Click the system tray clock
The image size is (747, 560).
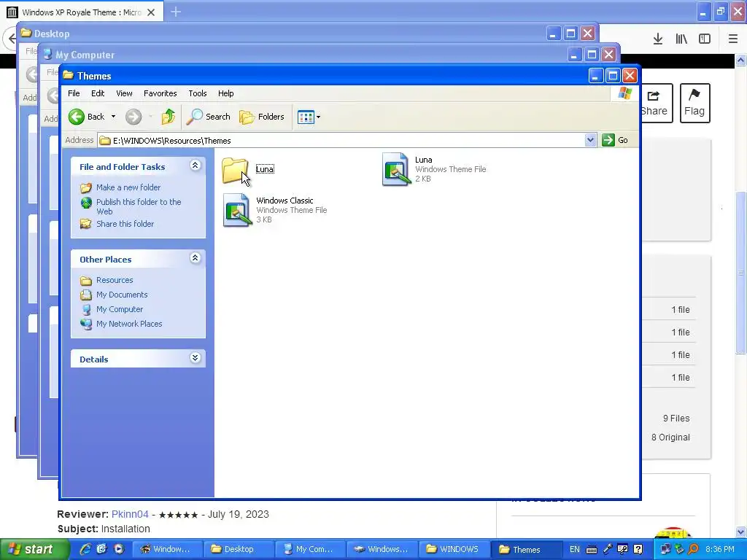click(x=719, y=549)
